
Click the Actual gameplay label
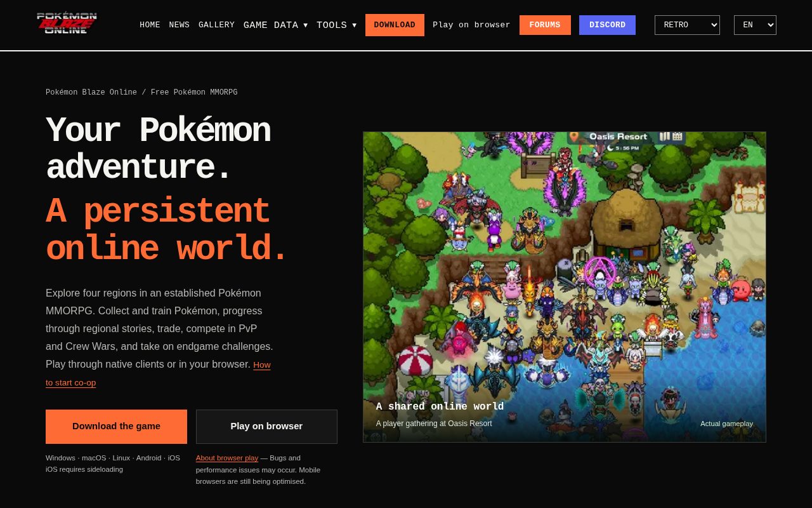(727, 424)
